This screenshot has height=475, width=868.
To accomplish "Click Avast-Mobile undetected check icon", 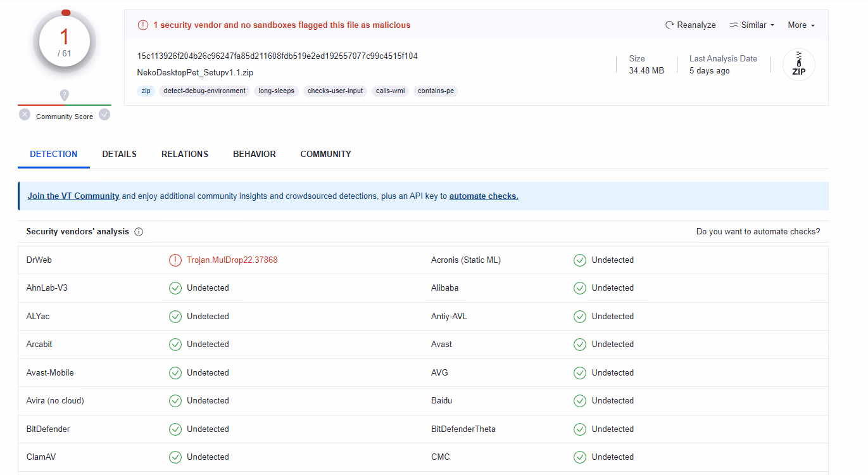I will [x=175, y=373].
